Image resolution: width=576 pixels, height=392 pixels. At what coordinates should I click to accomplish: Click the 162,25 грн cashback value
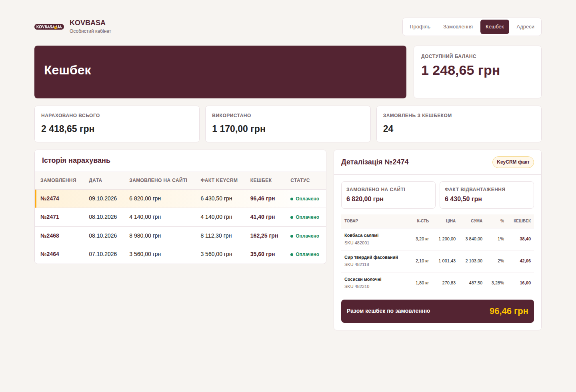tap(264, 236)
